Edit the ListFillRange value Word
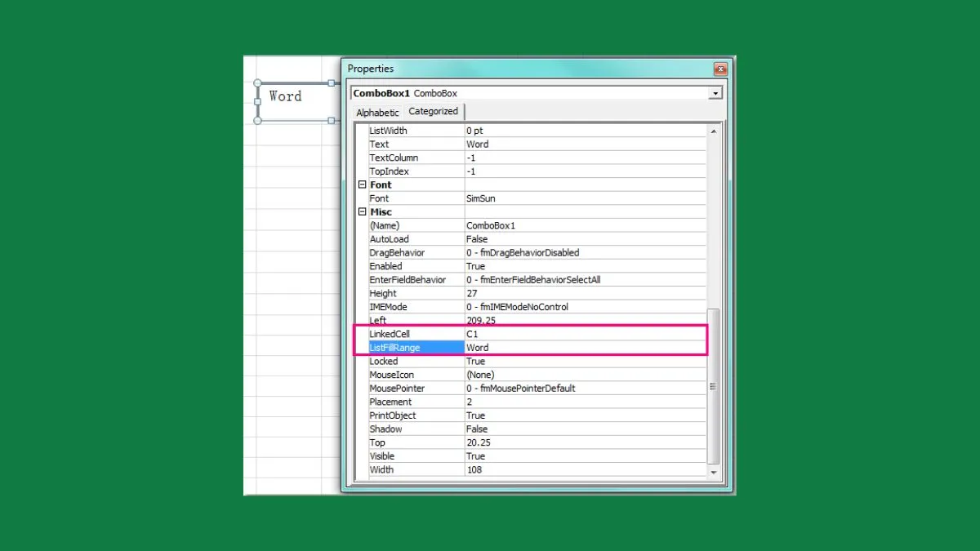980x551 pixels. (583, 348)
